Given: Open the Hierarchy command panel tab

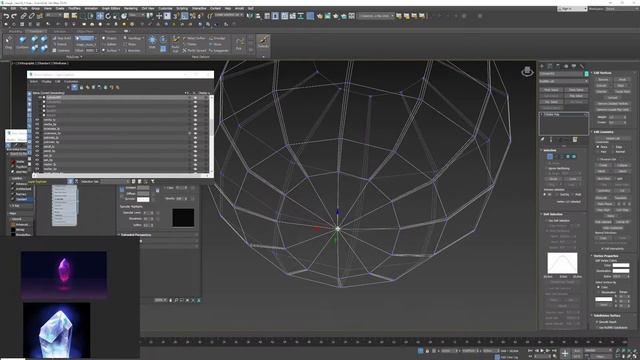Looking at the screenshot, I should (x=558, y=66).
